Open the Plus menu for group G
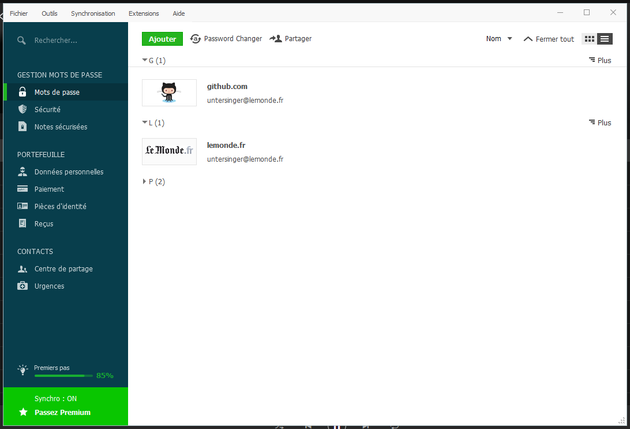Viewport: 630px width, 429px height. (600, 60)
